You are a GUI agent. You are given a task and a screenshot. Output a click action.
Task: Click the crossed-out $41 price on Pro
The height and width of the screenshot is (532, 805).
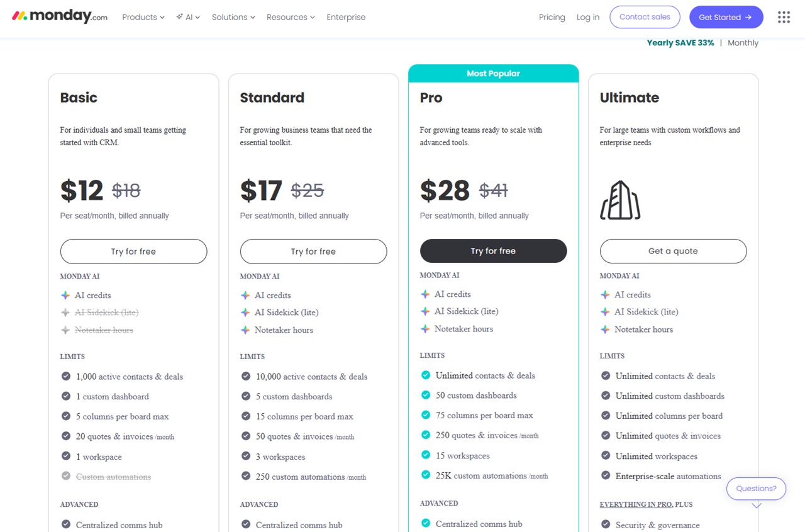(494, 191)
